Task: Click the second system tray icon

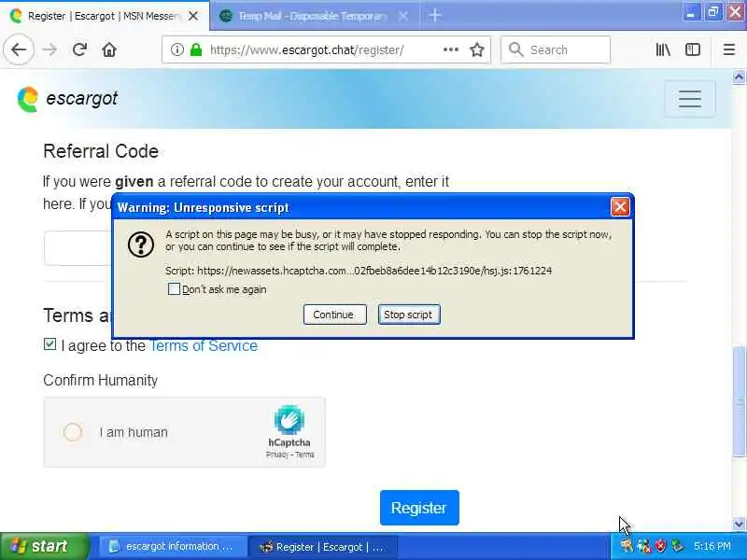Action: coord(643,546)
